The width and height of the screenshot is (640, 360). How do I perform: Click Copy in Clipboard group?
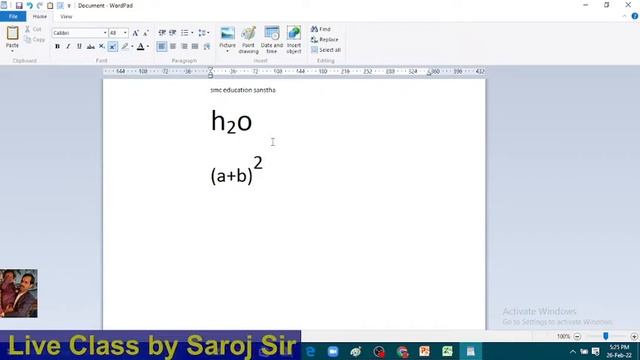point(34,40)
